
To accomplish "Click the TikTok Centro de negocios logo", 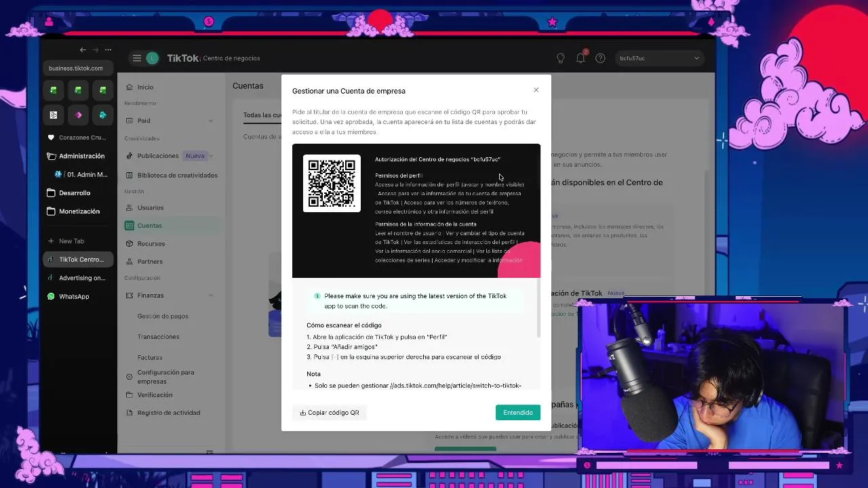I will (213, 58).
